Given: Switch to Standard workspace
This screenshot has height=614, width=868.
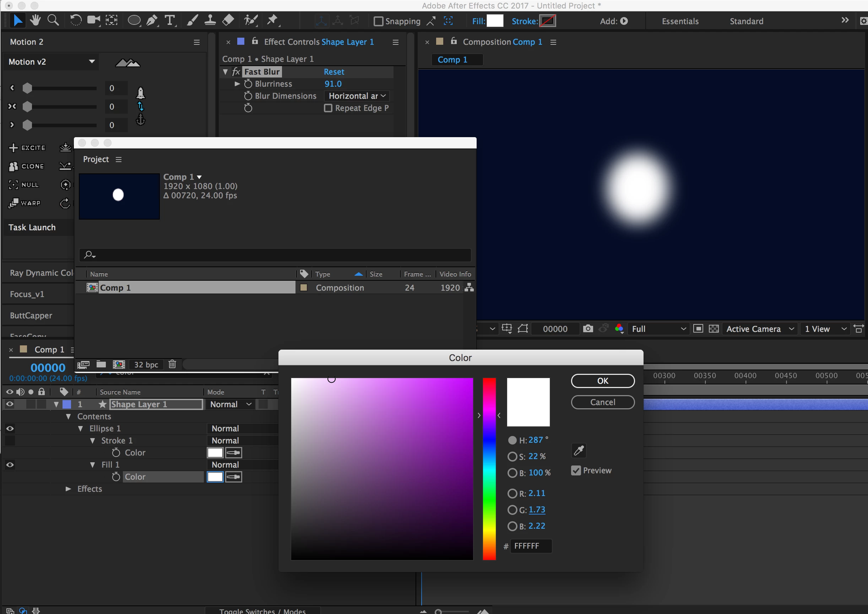Looking at the screenshot, I should click(x=746, y=21).
